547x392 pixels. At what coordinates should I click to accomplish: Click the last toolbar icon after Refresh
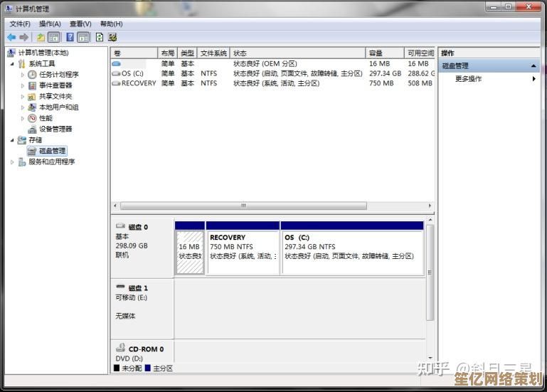point(112,37)
